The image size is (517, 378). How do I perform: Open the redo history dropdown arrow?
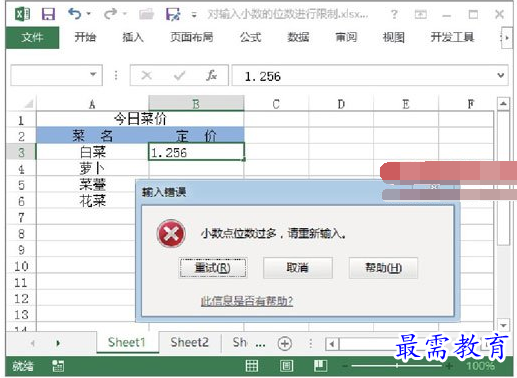click(125, 14)
